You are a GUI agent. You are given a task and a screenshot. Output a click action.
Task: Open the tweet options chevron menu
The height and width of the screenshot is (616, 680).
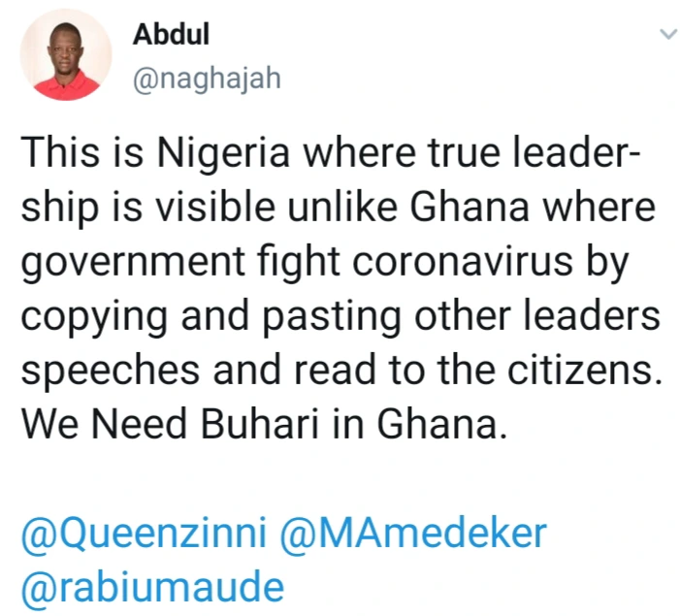666,35
